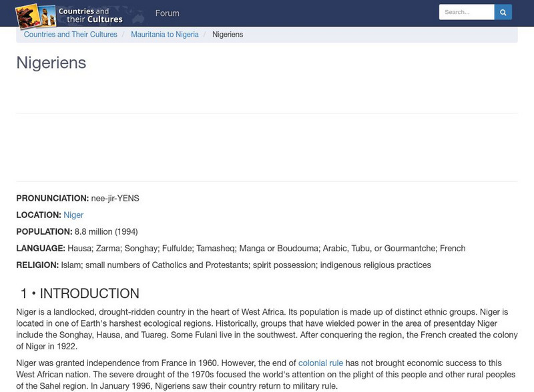Click the POPULATION label
Screen dimensions: 534x392
[x=44, y=232]
